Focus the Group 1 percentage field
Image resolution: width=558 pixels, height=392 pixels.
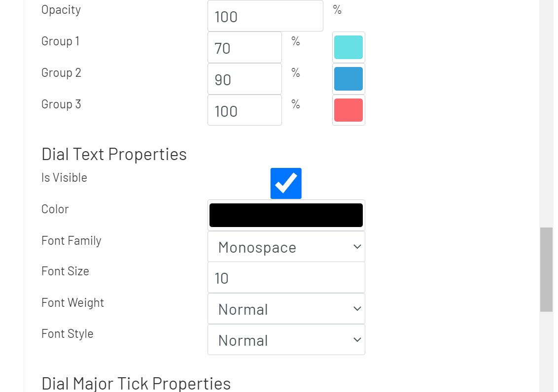point(244,48)
